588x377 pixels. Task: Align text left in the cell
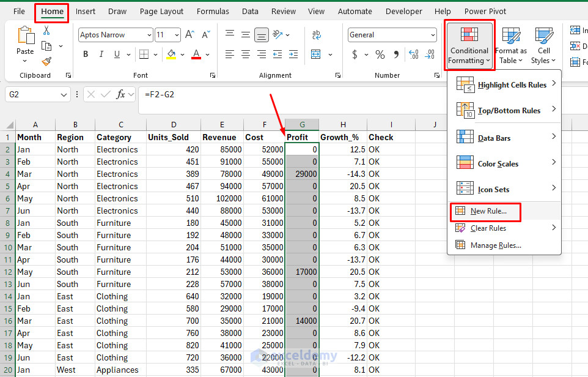click(x=230, y=54)
